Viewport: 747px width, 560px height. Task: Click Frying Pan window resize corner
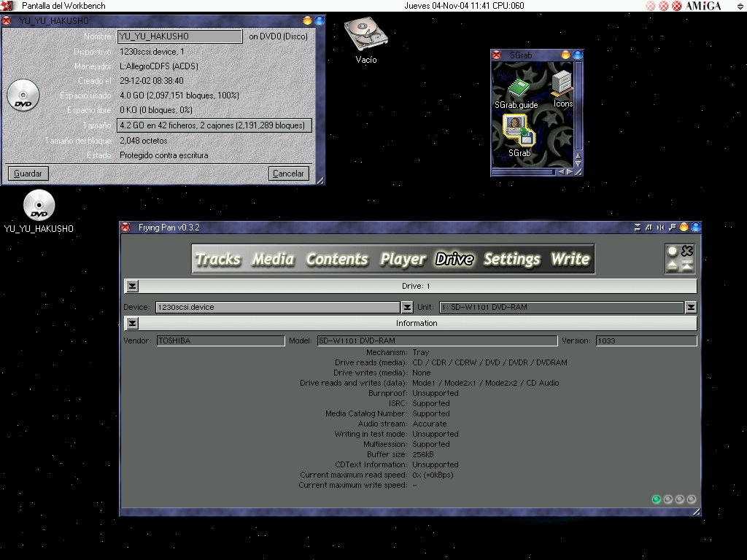click(x=697, y=512)
